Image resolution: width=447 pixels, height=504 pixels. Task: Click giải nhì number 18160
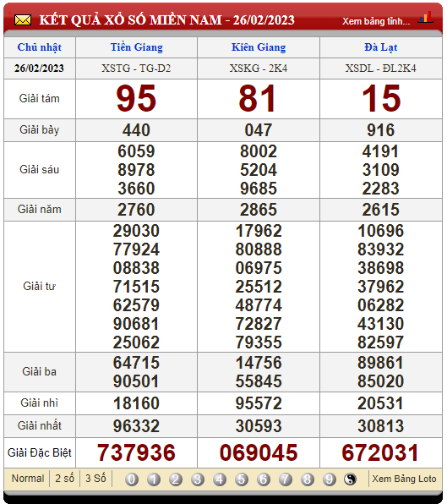[136, 403]
